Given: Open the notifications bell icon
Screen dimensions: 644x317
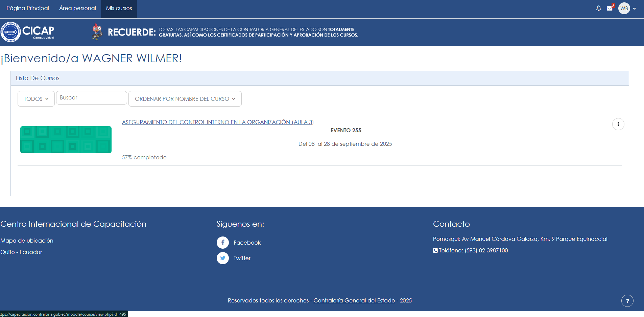Looking at the screenshot, I should pos(598,8).
